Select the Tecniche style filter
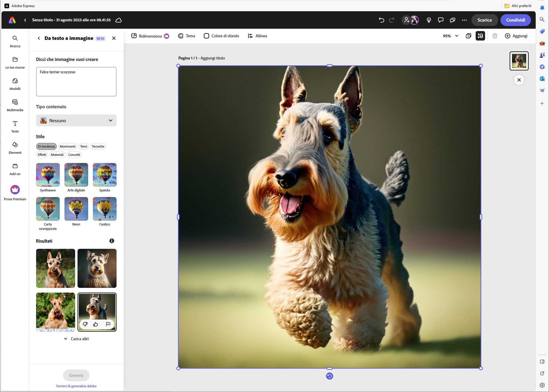 (98, 146)
